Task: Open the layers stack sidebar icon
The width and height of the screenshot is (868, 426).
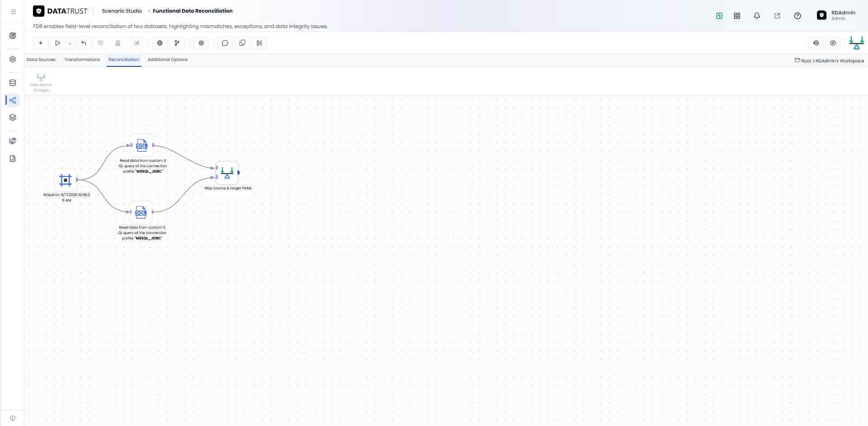Action: [13, 117]
